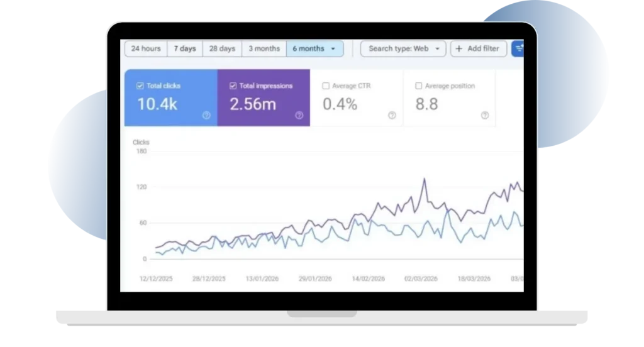The width and height of the screenshot is (644, 347).
Task: Open help icon on Average CTR card
Action: point(392,116)
